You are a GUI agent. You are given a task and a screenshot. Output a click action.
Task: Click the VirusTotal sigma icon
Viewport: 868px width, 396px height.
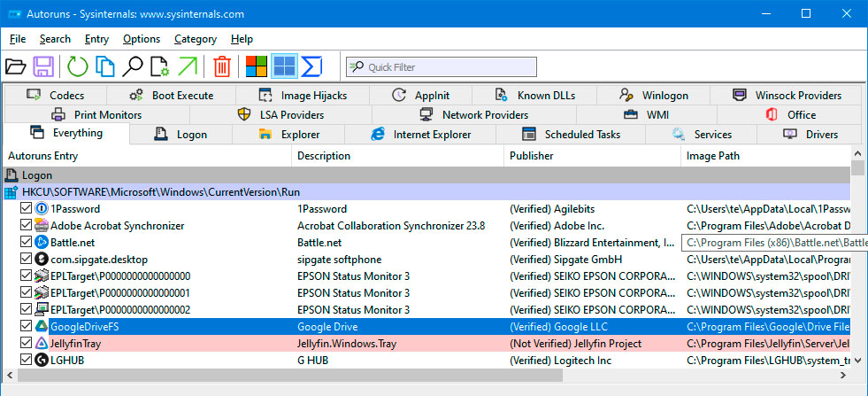click(x=311, y=66)
